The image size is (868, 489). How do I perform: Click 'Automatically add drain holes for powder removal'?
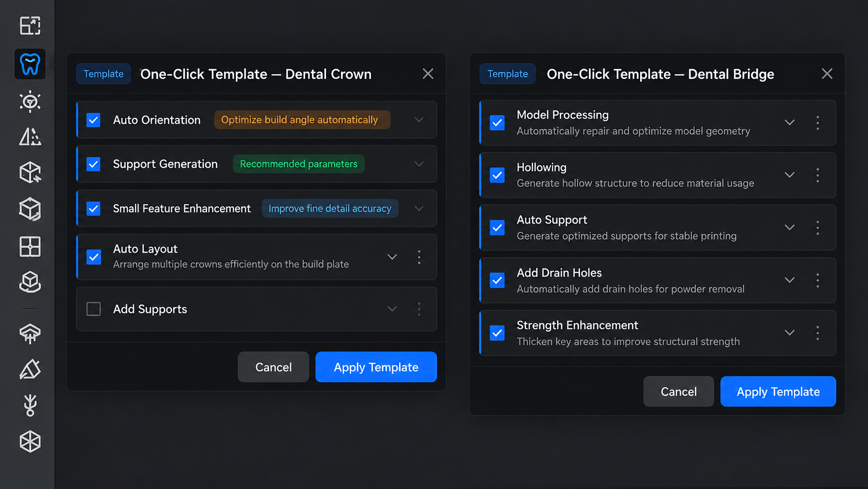[631, 289]
